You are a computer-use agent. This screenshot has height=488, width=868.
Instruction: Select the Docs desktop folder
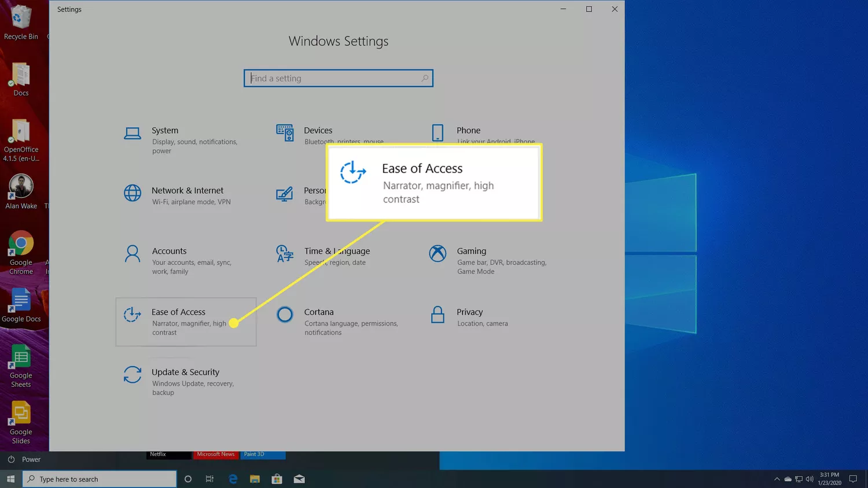point(21,80)
